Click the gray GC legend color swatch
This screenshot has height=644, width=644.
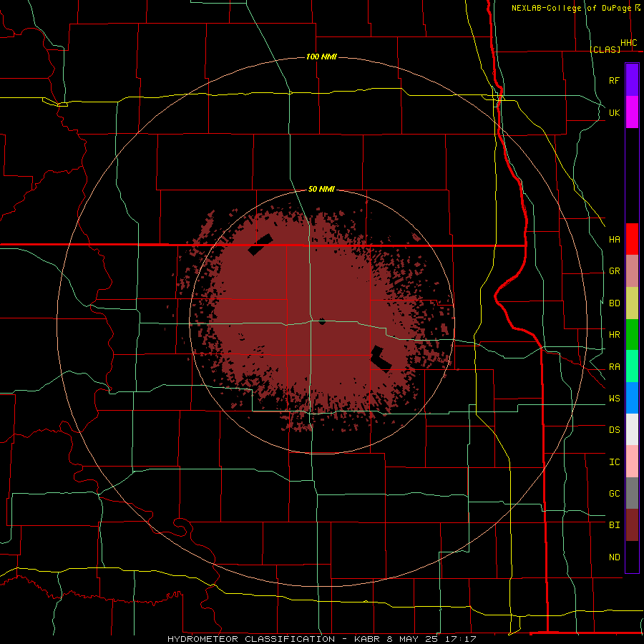coord(632,493)
